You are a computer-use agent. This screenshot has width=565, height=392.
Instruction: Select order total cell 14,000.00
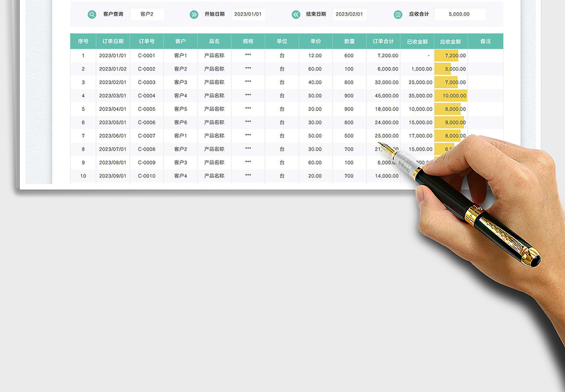coord(383,176)
